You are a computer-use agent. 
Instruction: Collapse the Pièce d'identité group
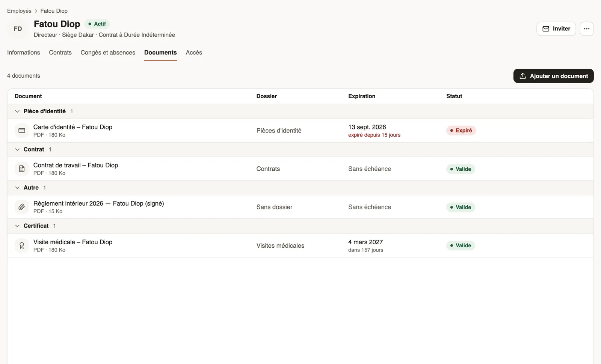pos(17,111)
